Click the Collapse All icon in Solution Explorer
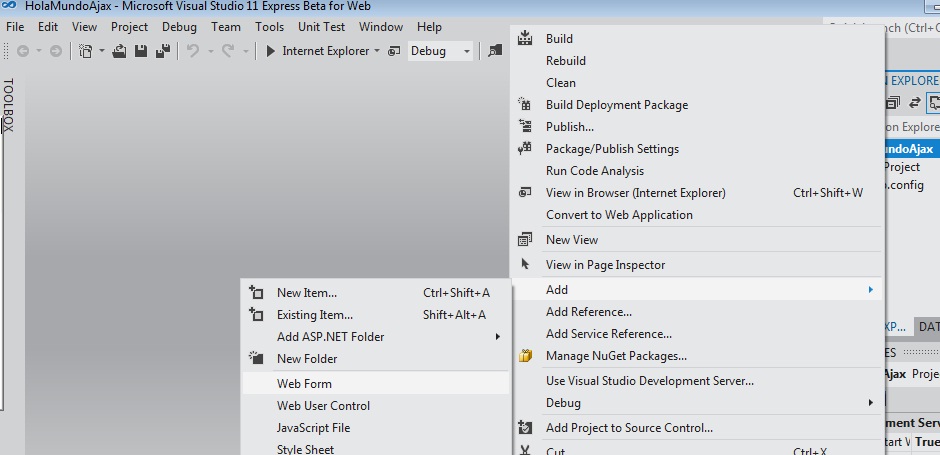Viewport: 940px width, 455px height. click(x=893, y=103)
